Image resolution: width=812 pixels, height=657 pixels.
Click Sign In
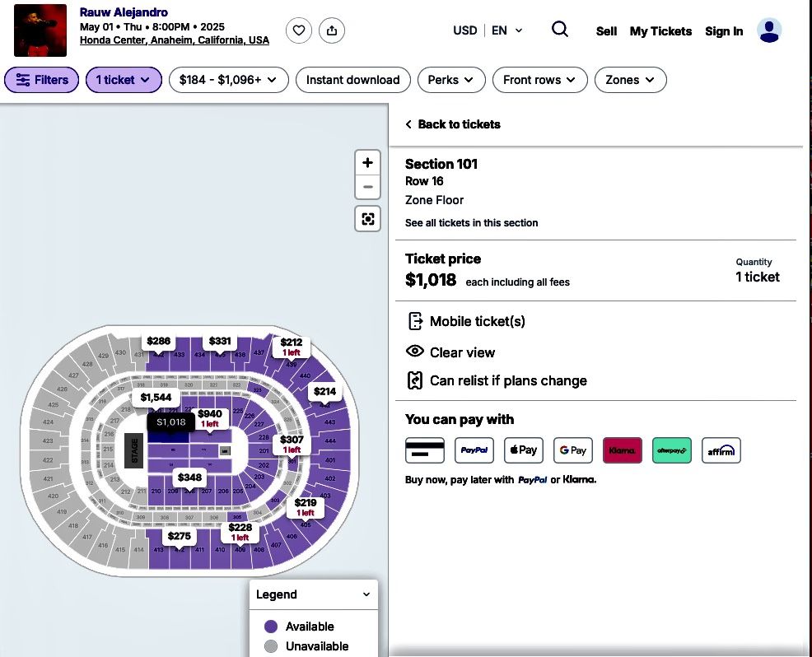[724, 31]
